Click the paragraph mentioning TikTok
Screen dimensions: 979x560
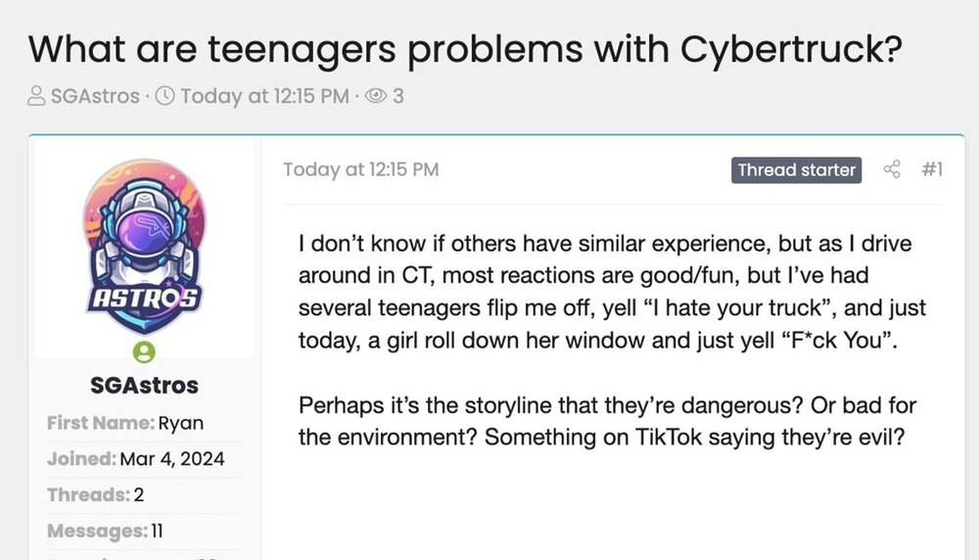[x=607, y=421]
